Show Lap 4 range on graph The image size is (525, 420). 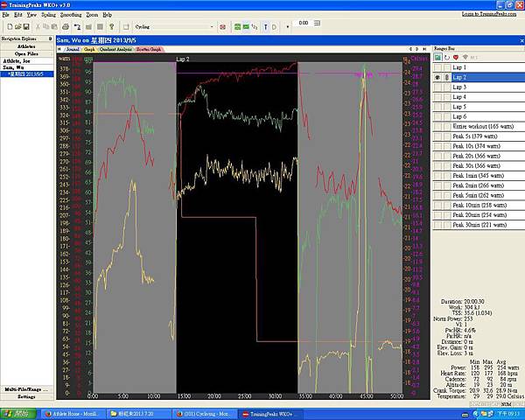point(437,97)
